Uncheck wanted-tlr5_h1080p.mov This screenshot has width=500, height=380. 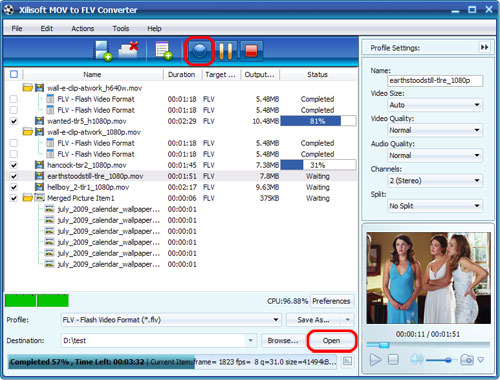point(14,121)
